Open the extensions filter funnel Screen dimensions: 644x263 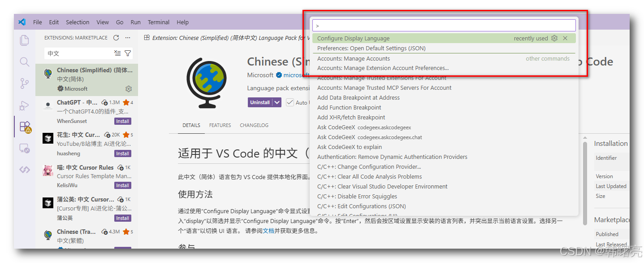(128, 53)
